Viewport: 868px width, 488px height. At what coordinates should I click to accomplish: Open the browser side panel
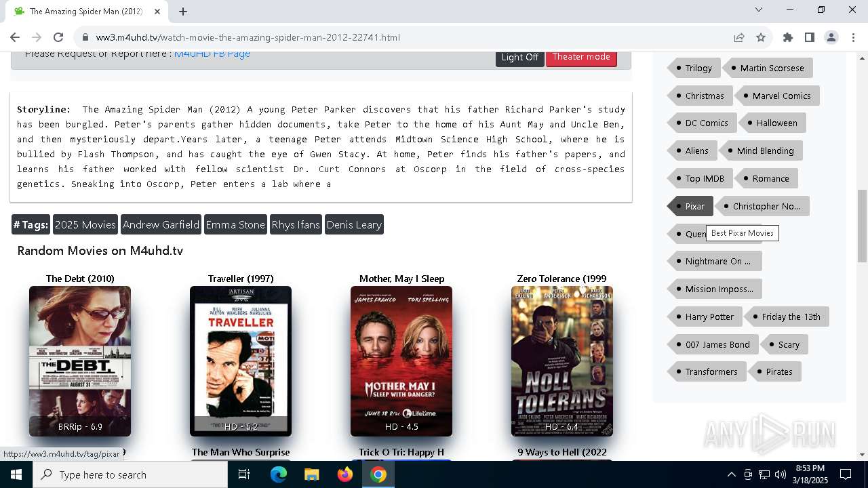tap(810, 37)
